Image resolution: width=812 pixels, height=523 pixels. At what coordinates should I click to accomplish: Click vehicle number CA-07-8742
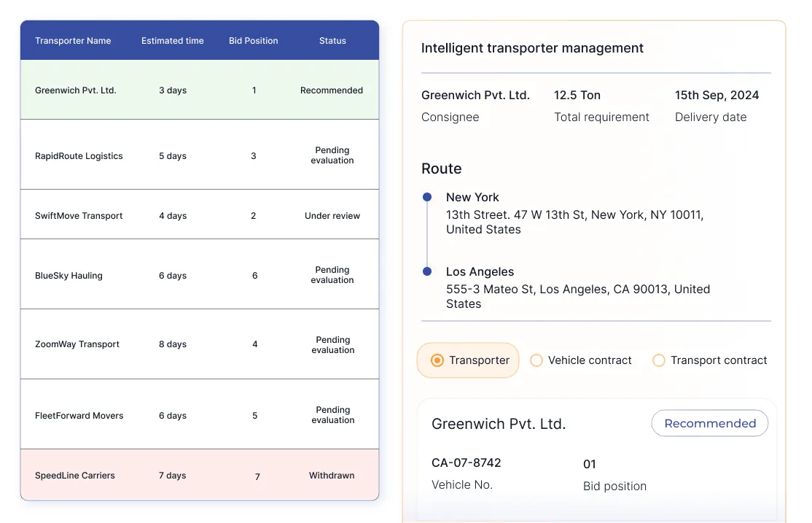pyautogui.click(x=464, y=462)
